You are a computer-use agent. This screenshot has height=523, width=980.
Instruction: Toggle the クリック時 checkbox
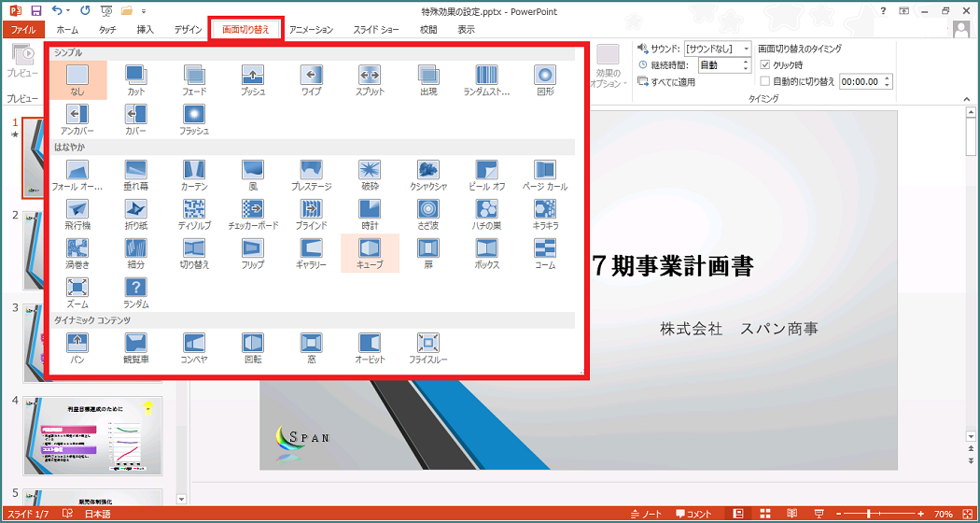click(x=765, y=65)
